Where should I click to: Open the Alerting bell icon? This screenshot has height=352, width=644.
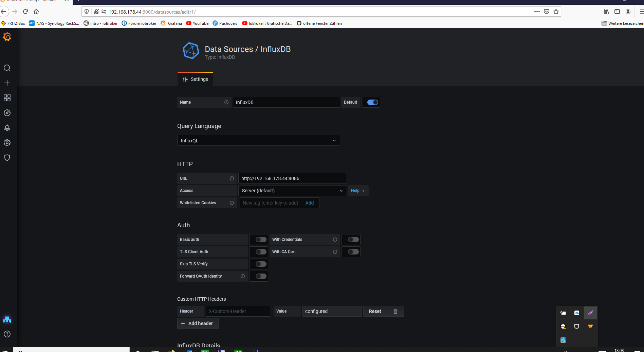(7, 128)
